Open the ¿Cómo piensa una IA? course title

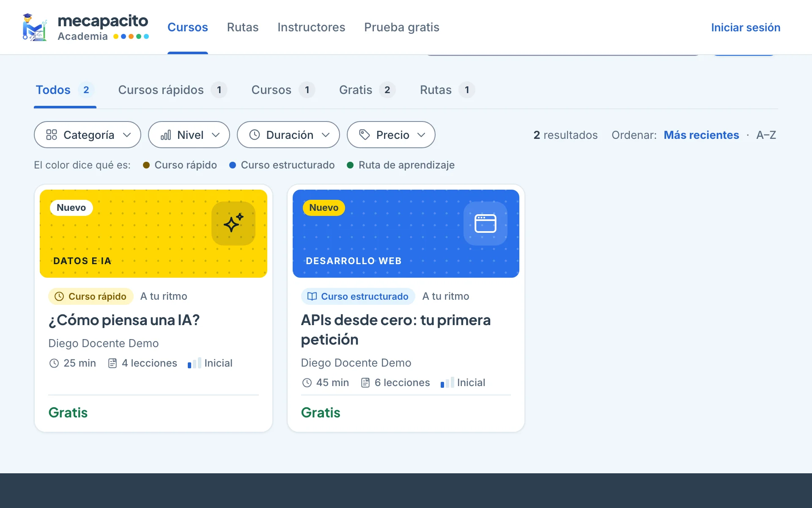[124, 320]
